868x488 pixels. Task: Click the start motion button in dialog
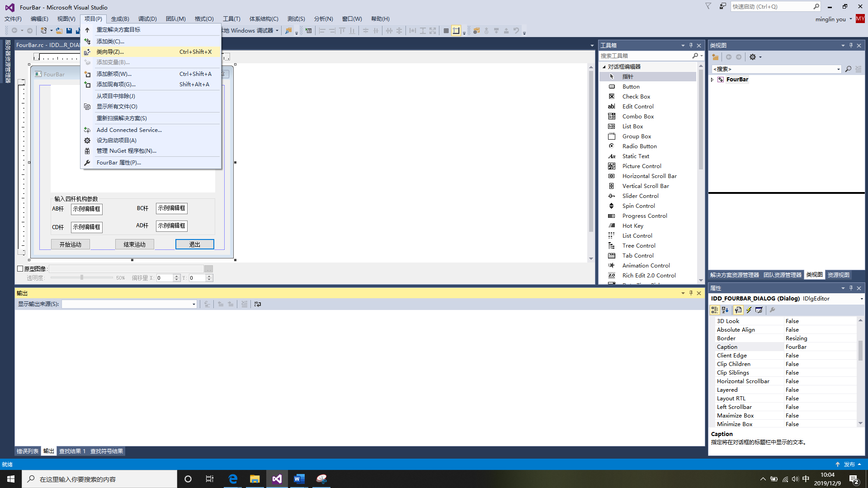[x=71, y=244]
